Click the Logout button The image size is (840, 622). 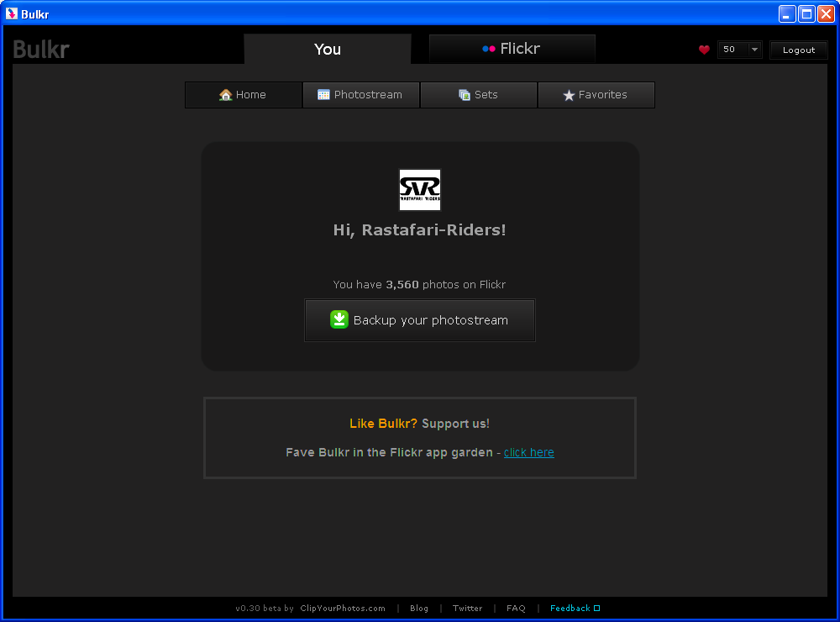tap(799, 50)
